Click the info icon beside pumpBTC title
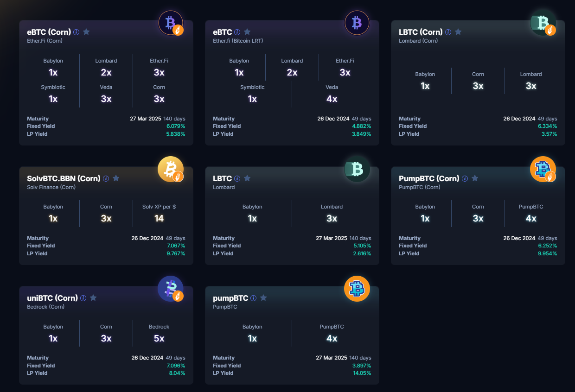Viewport: 575px width, 392px height. [x=253, y=298]
